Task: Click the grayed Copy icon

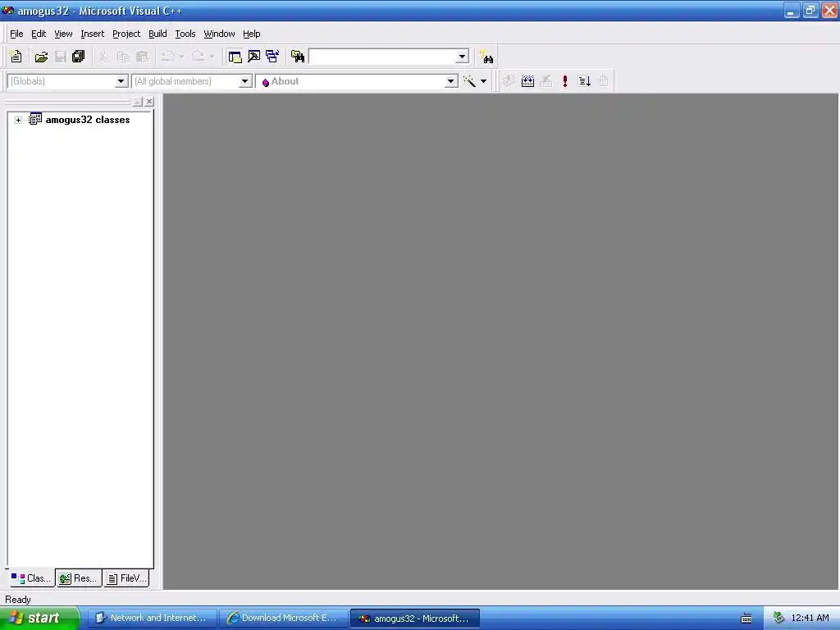Action: [123, 57]
